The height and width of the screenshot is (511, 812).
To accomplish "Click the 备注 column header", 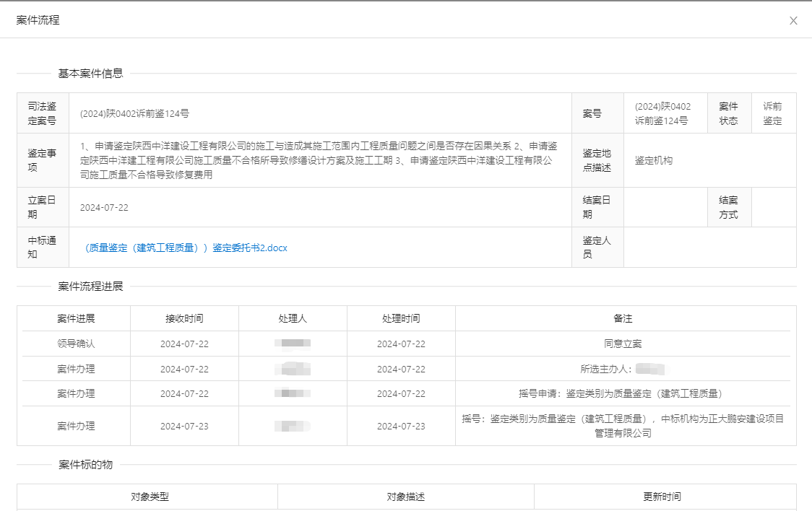I will pyautogui.click(x=623, y=318).
